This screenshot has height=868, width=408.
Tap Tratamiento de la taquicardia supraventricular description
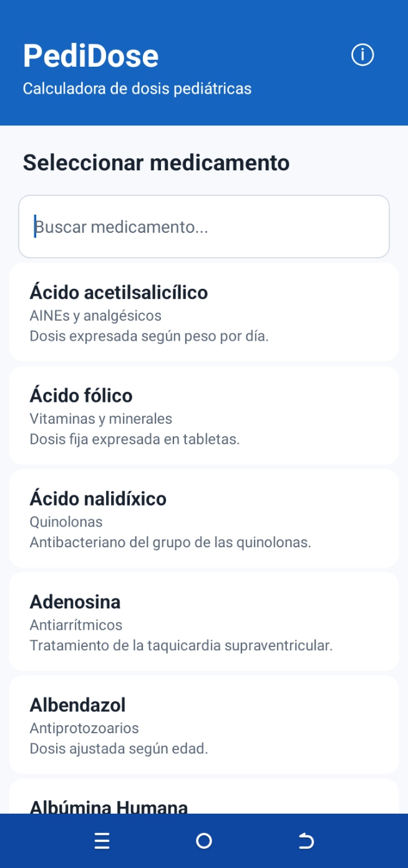pos(181,645)
